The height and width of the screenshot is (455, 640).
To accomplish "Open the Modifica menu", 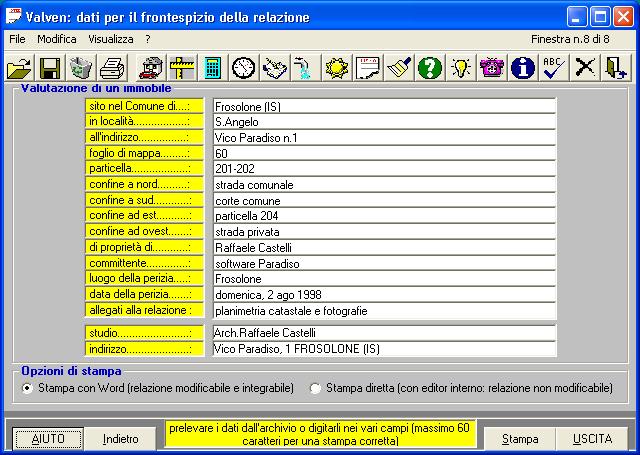I will click(57, 38).
